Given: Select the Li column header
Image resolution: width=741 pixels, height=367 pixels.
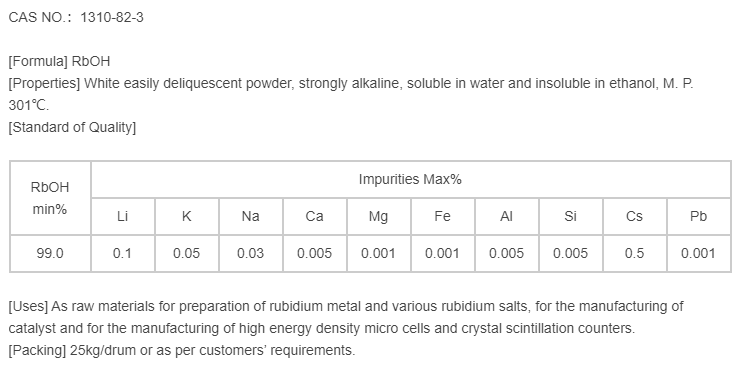Looking at the screenshot, I should [x=123, y=216].
